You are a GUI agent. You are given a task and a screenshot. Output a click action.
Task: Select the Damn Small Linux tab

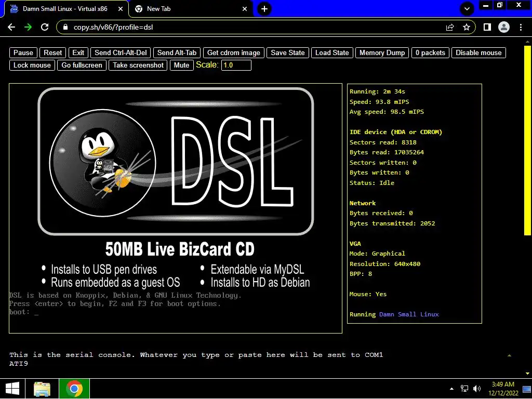coord(66,9)
